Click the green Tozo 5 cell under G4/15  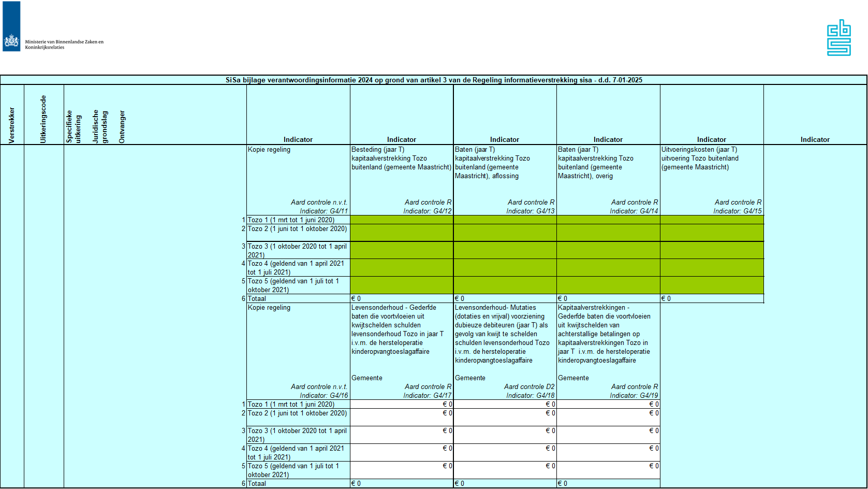click(x=711, y=285)
